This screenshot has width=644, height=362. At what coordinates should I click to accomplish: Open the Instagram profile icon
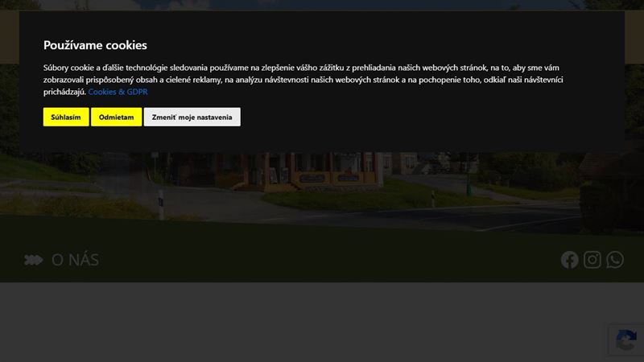pyautogui.click(x=592, y=260)
